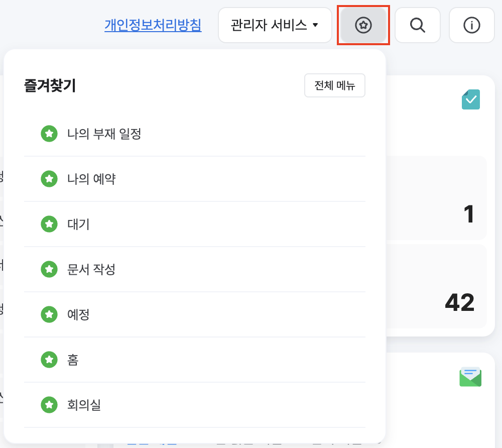The width and height of the screenshot is (502, 448).
Task: Click the green mail envelope icon
Action: [x=470, y=377]
